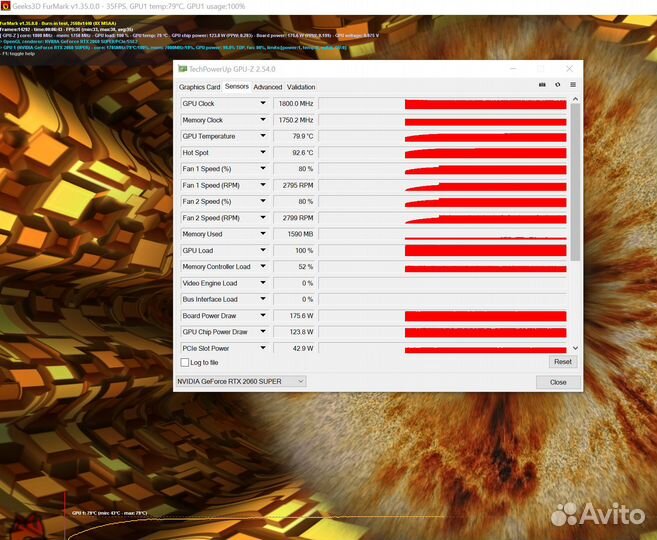Click the GPU Clock history graph
Viewport: 657px width, 540px height.
point(443,103)
